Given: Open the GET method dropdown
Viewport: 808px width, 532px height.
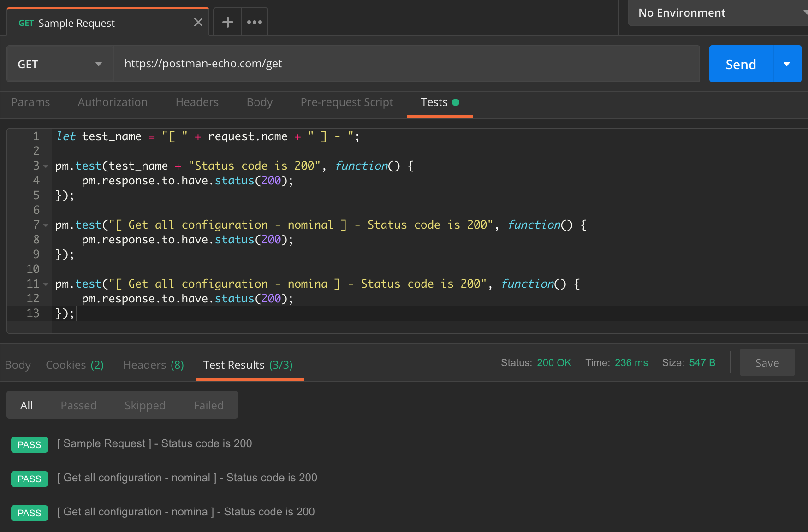Looking at the screenshot, I should [x=59, y=64].
